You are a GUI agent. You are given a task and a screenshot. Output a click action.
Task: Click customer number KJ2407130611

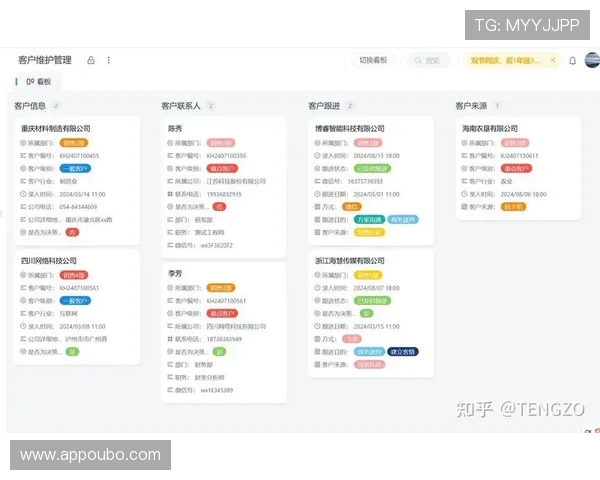click(x=519, y=156)
